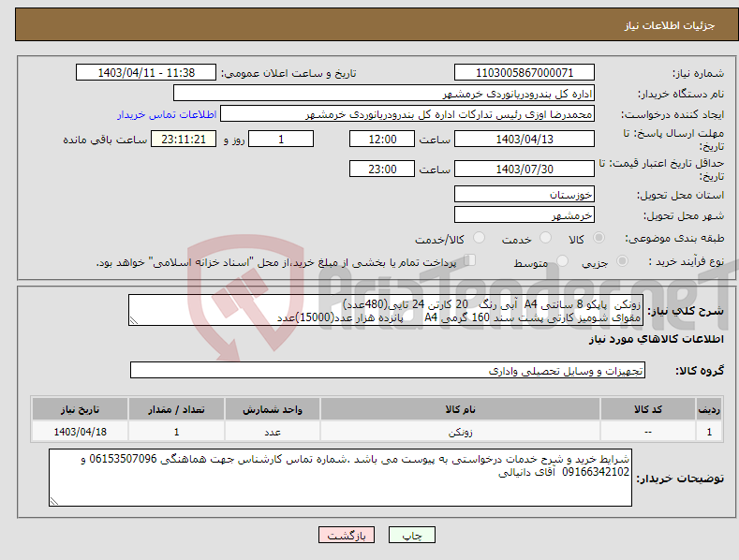The image size is (739, 560).
Task: Click the نام دستگاه خریدار field
Action: click(x=384, y=94)
